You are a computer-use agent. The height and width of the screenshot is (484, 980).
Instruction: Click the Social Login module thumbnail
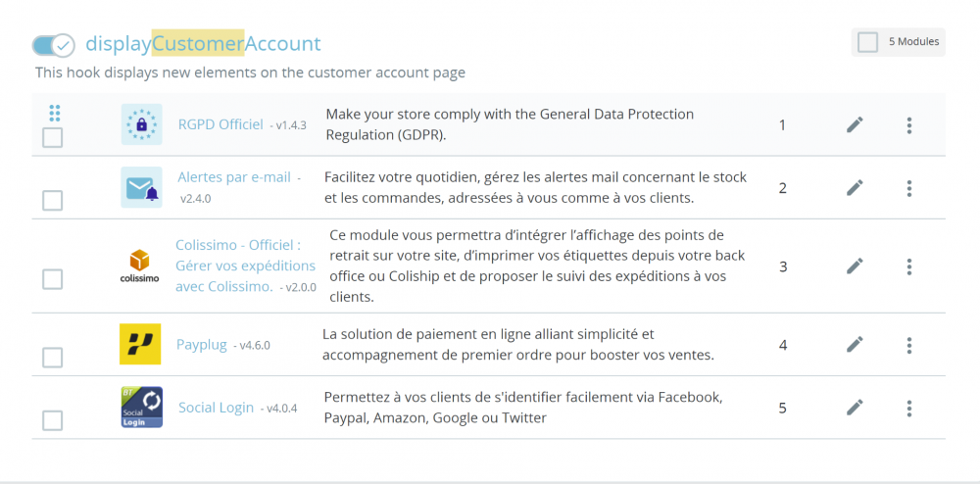[x=141, y=407]
